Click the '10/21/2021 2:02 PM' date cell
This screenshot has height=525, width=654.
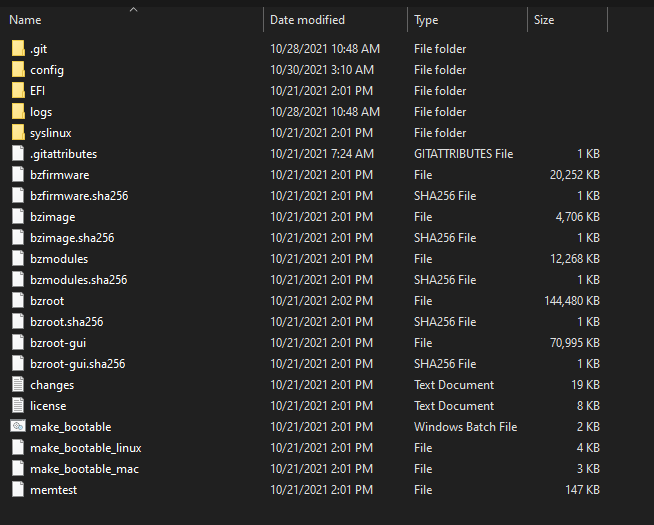(x=322, y=301)
